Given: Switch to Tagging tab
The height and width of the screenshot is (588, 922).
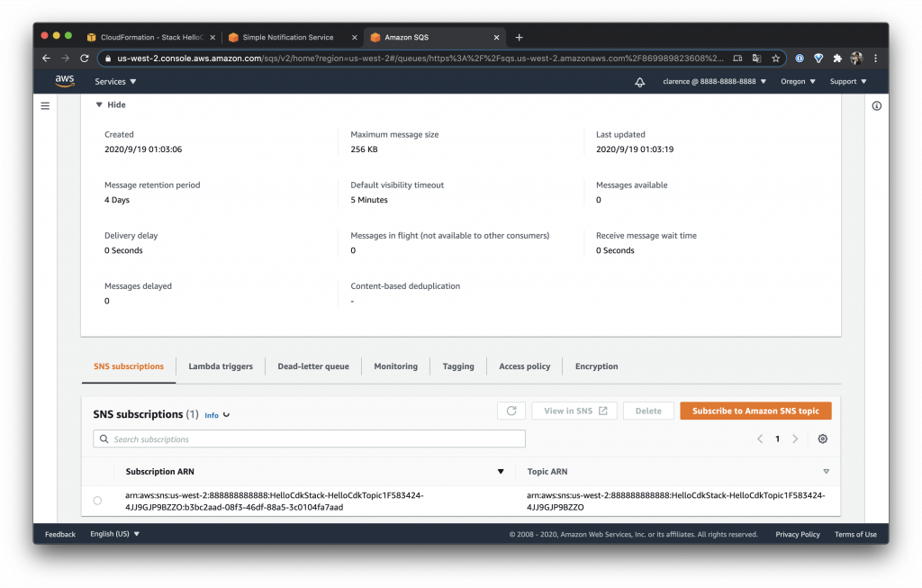Looking at the screenshot, I should point(458,366).
